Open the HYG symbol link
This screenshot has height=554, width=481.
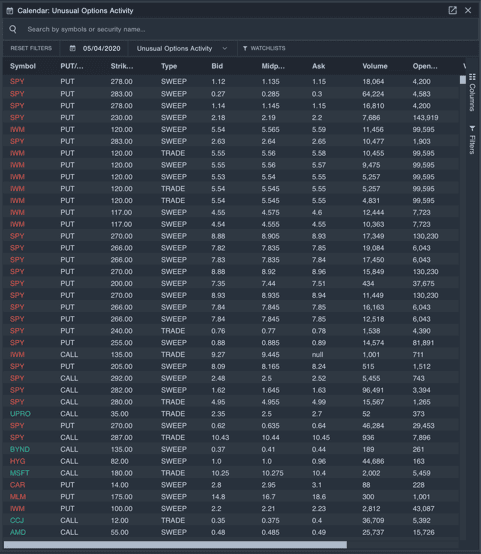point(17,461)
